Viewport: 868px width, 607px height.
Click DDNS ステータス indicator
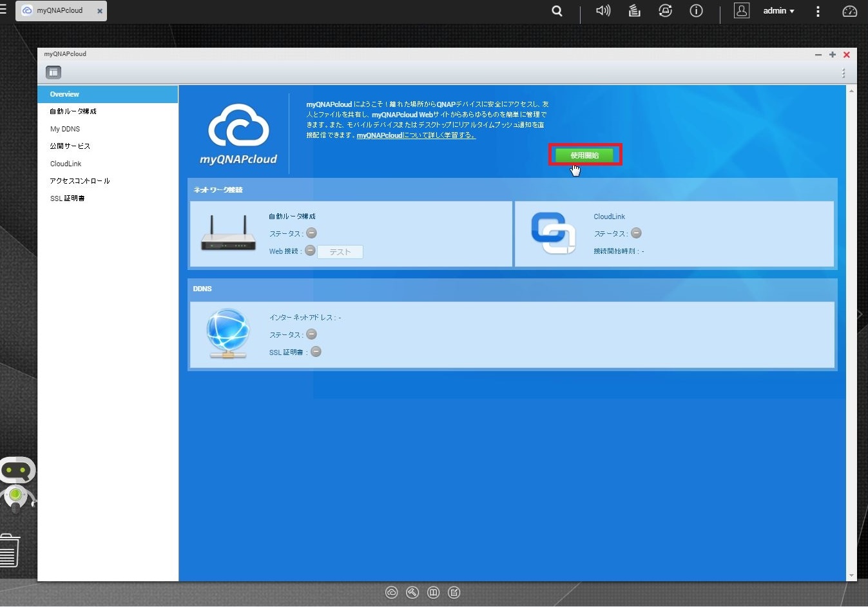pos(311,334)
